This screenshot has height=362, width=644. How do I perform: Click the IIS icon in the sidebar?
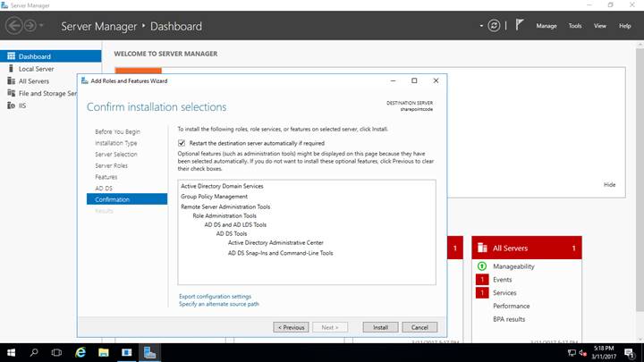tap(11, 105)
